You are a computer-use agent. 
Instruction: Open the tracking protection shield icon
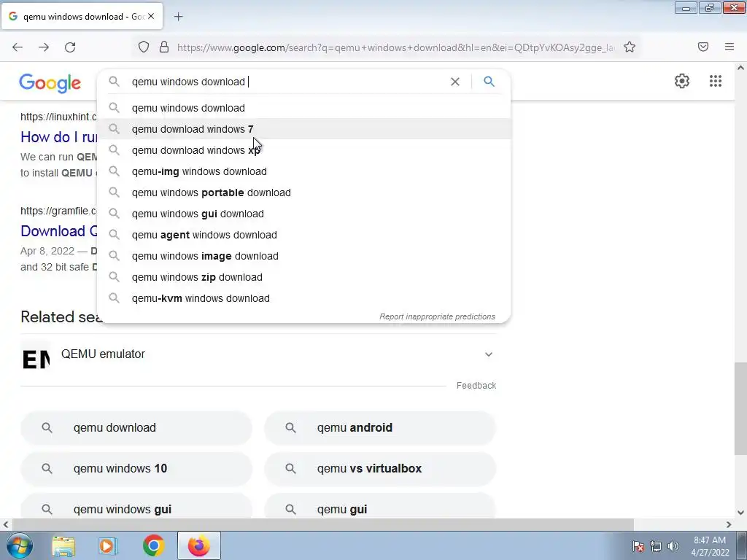[144, 47]
